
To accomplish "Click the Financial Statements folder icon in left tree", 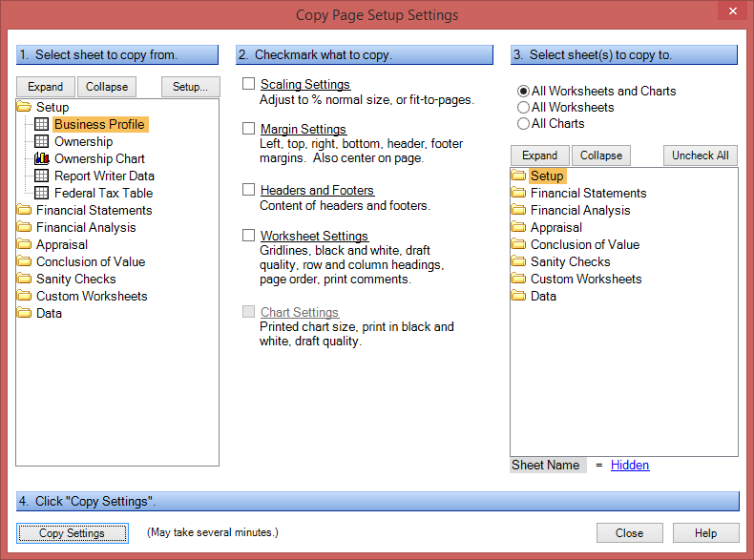I will pos(24,210).
